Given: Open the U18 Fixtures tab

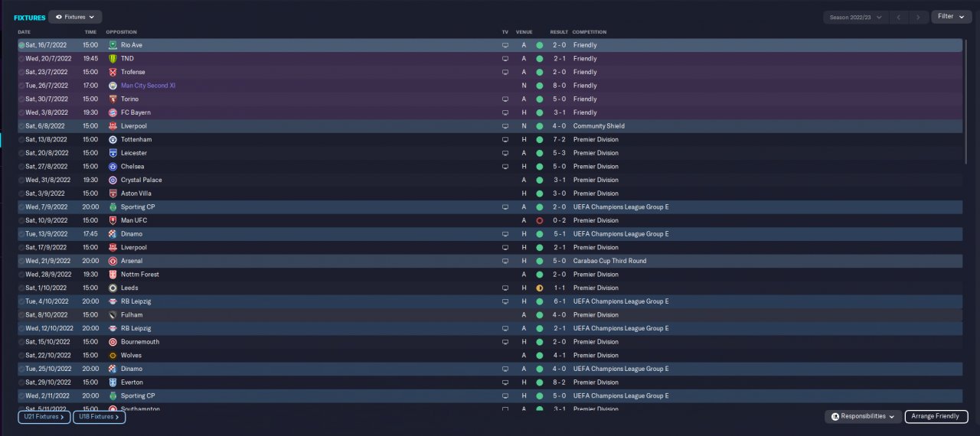Looking at the screenshot, I should tap(99, 417).
